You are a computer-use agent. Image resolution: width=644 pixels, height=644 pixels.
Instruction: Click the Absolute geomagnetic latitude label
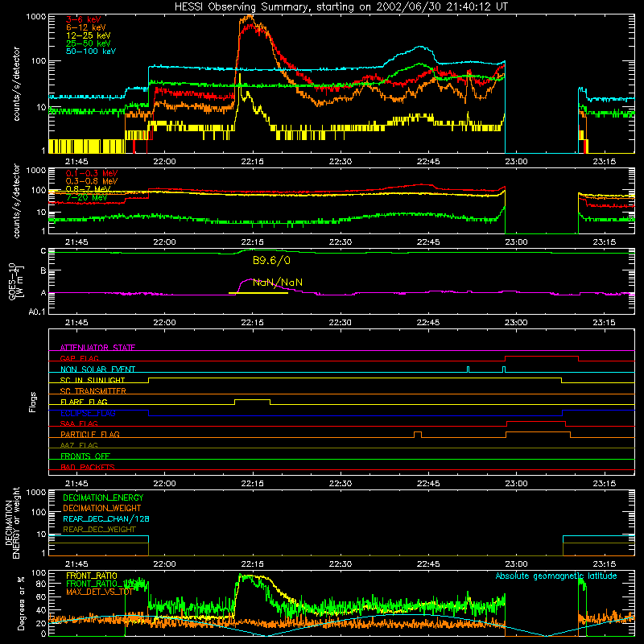point(556,576)
